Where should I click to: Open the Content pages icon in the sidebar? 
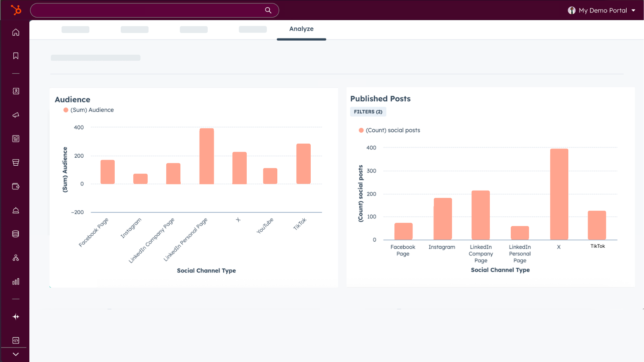point(15,138)
